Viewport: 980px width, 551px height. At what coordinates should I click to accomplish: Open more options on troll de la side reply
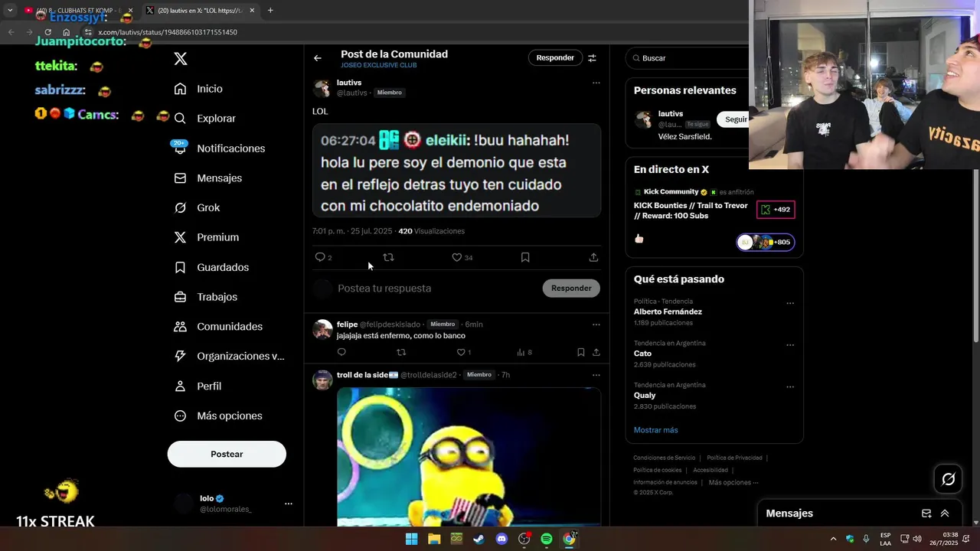point(596,375)
